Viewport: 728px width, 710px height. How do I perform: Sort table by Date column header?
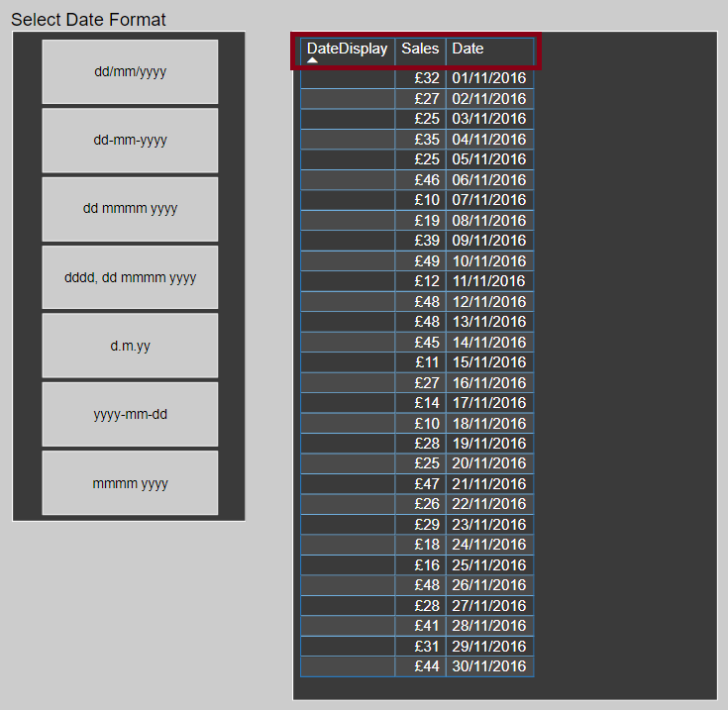pyautogui.click(x=489, y=49)
